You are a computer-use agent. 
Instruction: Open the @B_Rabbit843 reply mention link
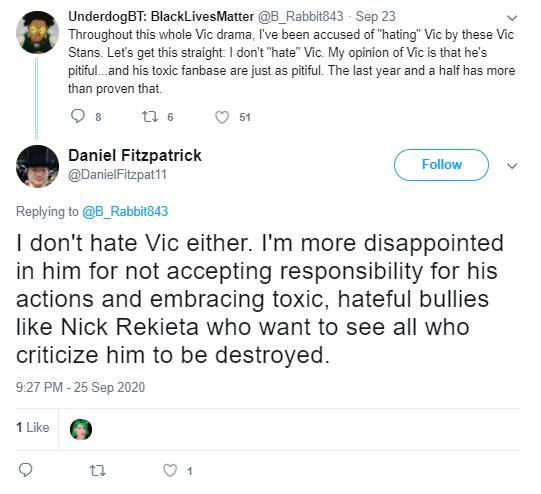(x=125, y=211)
